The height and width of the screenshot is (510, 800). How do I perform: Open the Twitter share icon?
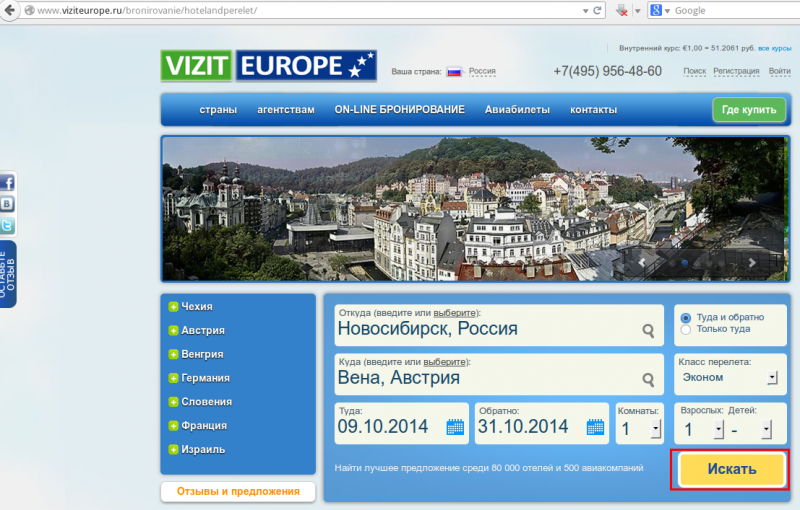pos(7,225)
